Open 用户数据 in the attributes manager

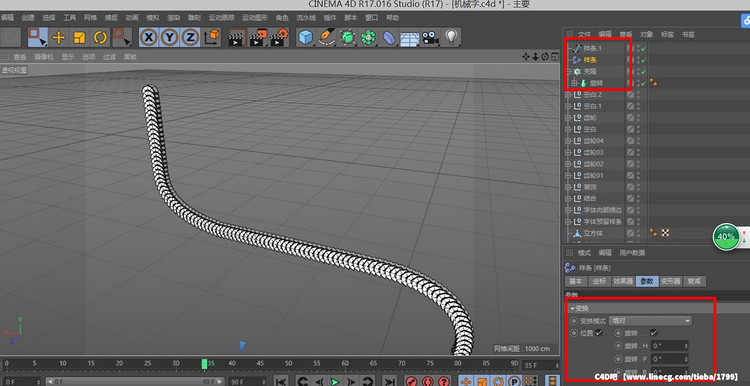click(x=632, y=253)
